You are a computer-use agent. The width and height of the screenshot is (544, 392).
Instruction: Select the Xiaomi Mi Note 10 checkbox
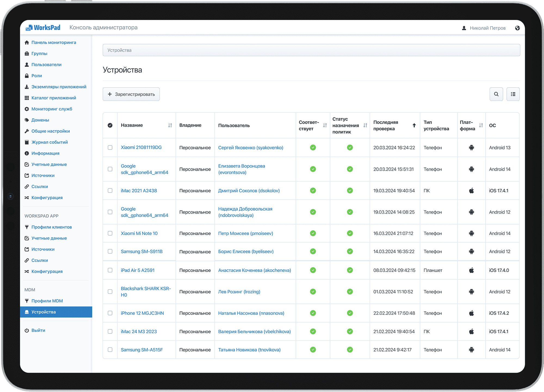pos(110,233)
